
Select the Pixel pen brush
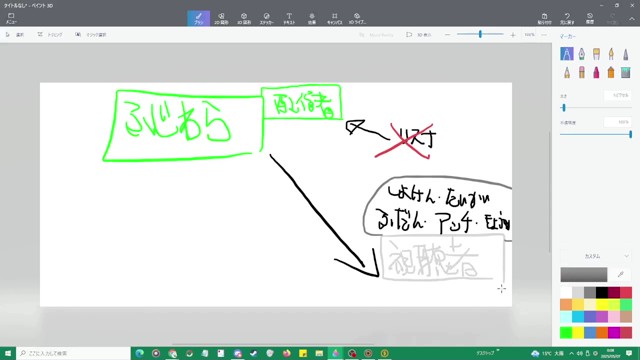click(x=626, y=53)
